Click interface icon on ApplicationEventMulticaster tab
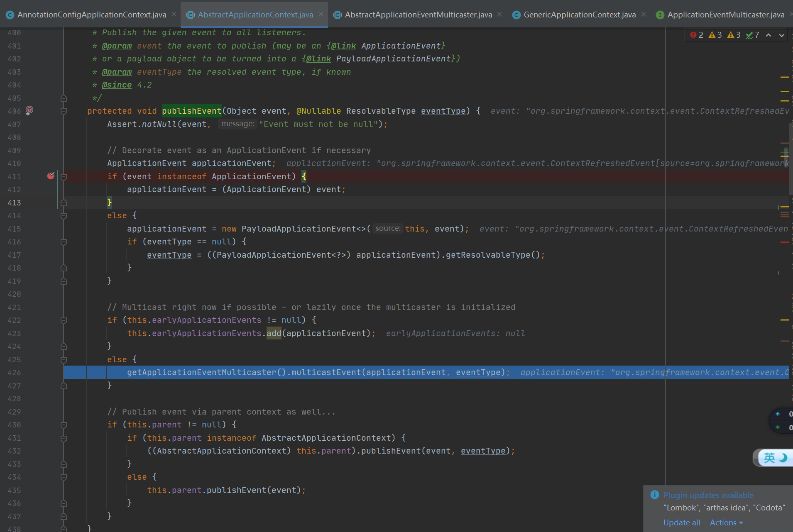The height and width of the screenshot is (532, 793). coord(660,15)
